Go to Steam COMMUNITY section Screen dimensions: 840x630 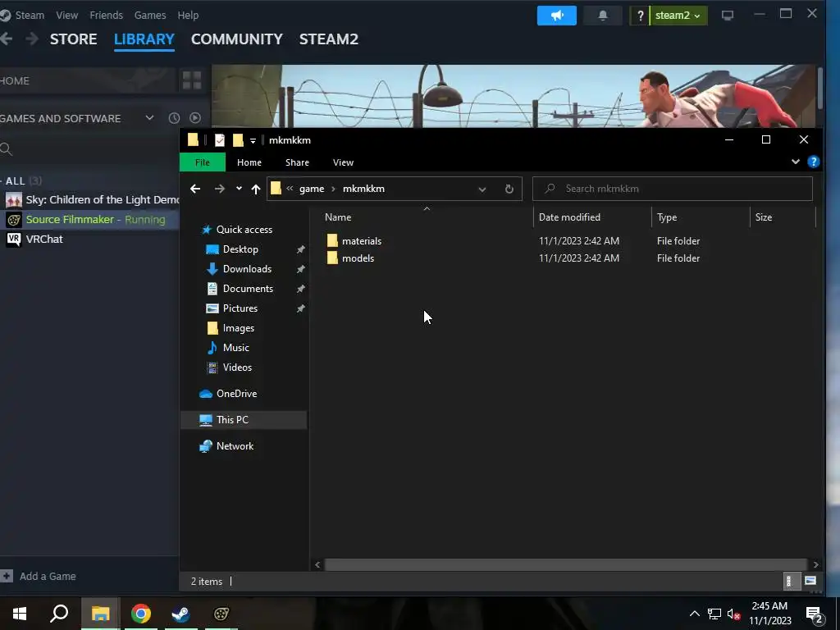tap(237, 39)
